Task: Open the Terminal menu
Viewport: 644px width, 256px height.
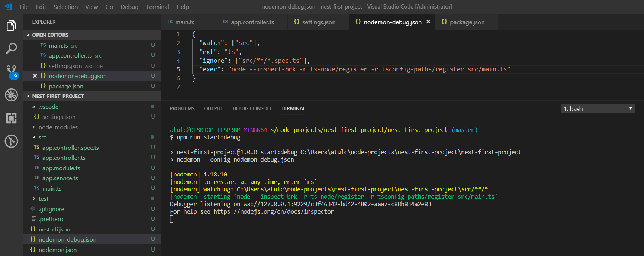Action: [x=157, y=7]
